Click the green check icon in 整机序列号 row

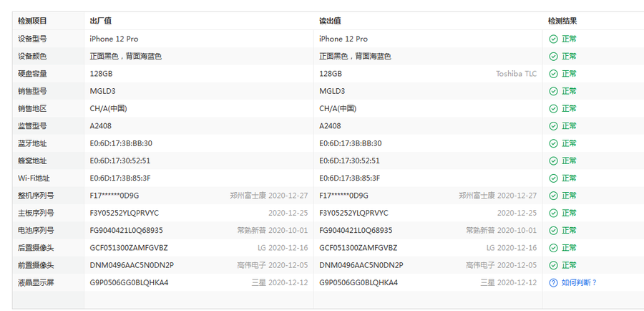click(553, 196)
